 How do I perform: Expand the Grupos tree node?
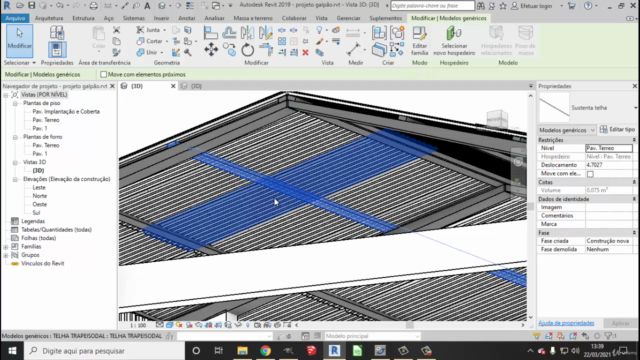point(6,256)
